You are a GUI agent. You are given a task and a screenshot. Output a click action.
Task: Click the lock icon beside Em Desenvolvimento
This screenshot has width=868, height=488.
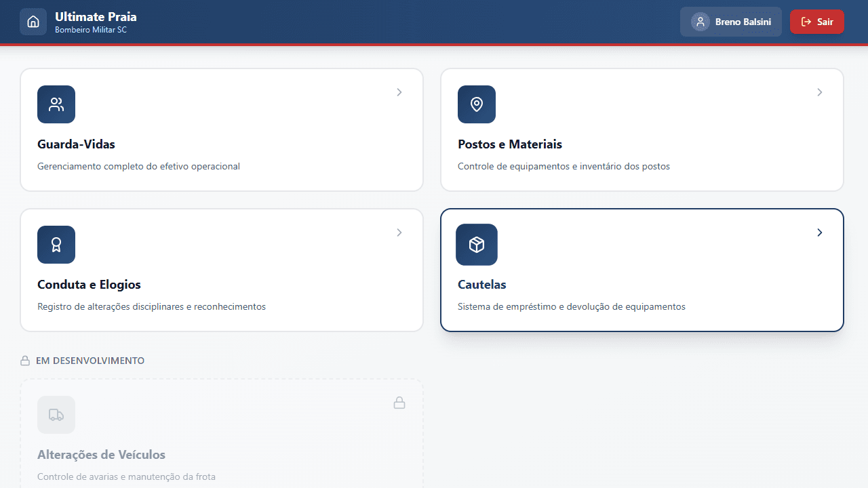(x=25, y=361)
